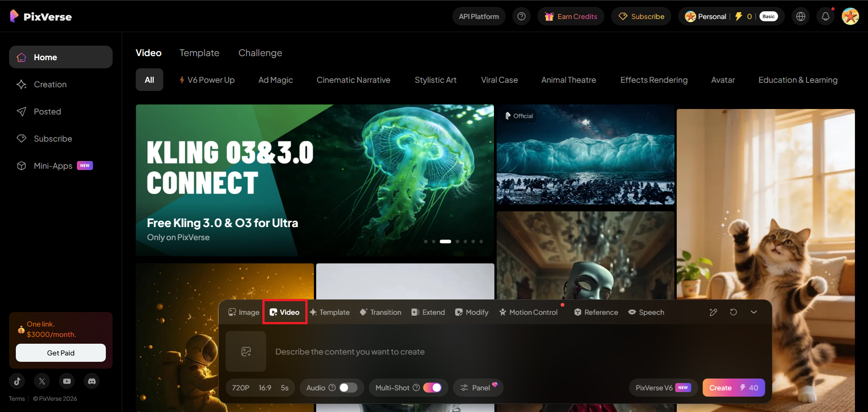This screenshot has width=868, height=412.
Task: Filter by Animal Theatre
Action: pyautogui.click(x=569, y=80)
